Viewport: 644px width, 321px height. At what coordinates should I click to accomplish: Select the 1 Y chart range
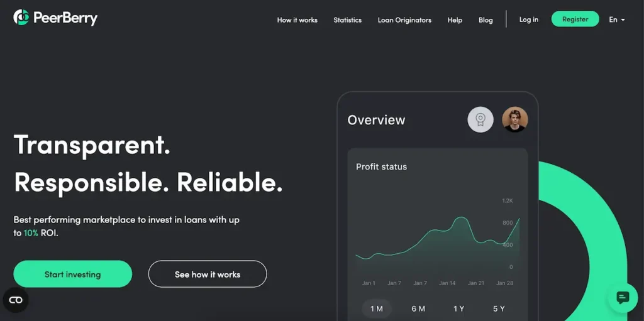point(458,308)
